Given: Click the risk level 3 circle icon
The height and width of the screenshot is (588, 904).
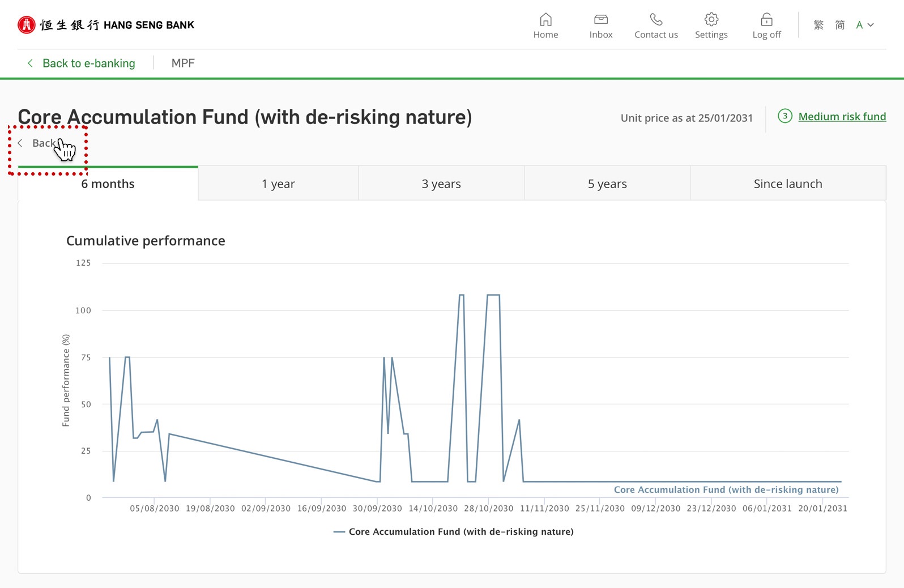Looking at the screenshot, I should point(785,116).
